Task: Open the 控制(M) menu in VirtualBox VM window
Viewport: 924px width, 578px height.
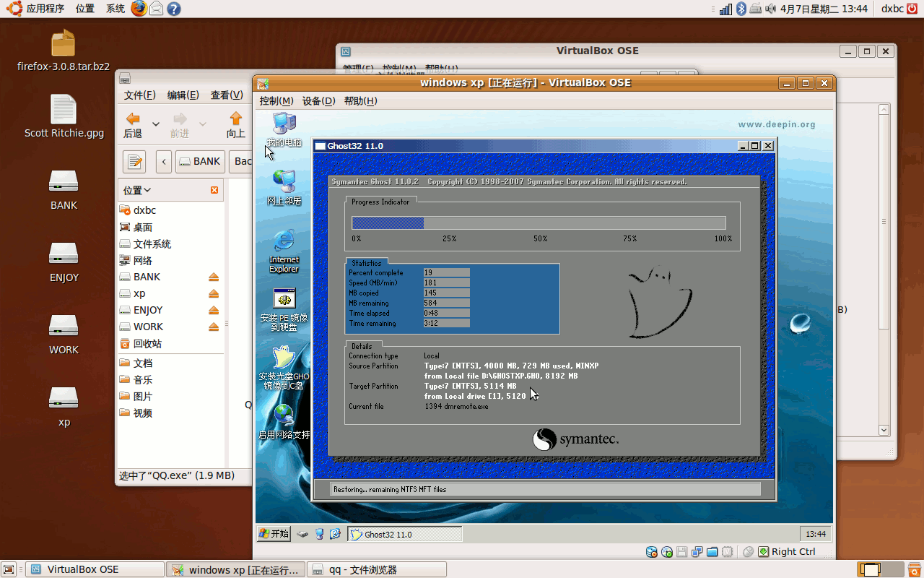Action: pyautogui.click(x=276, y=101)
